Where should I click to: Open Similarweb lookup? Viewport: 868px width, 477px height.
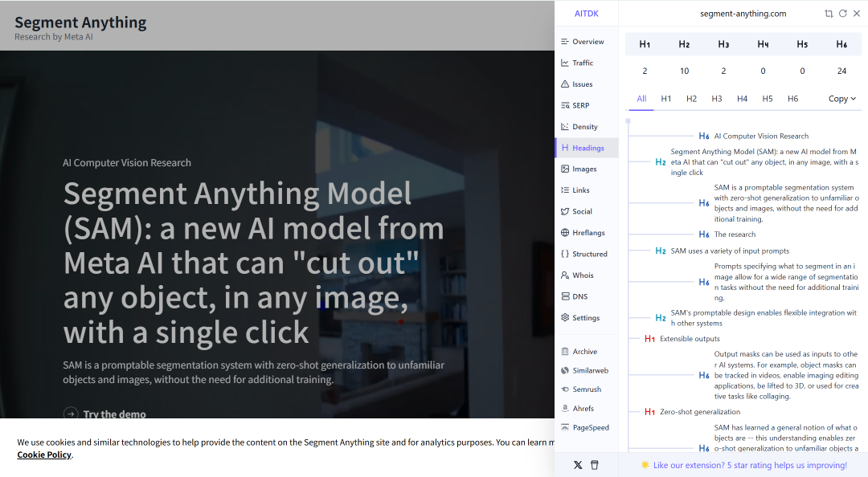click(x=584, y=370)
